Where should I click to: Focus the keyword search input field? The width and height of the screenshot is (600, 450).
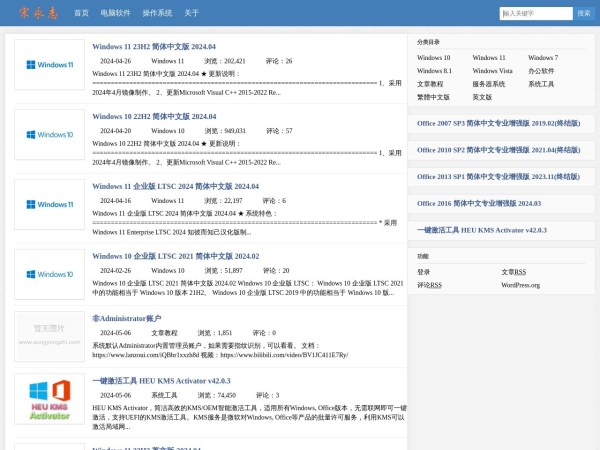(536, 13)
